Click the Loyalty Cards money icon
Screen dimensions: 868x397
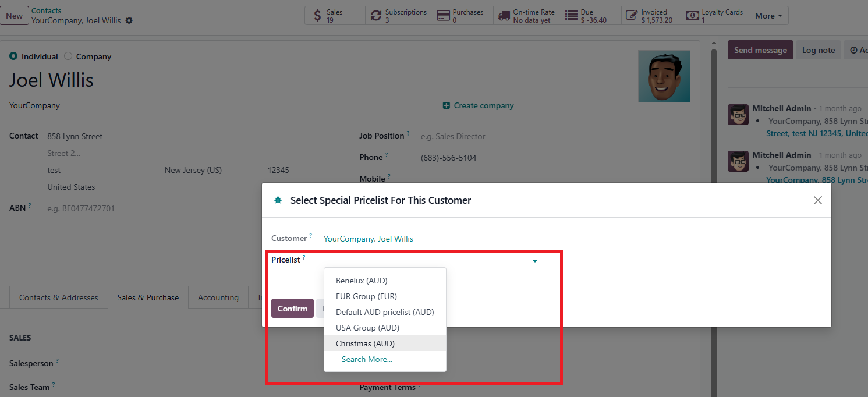(x=692, y=16)
